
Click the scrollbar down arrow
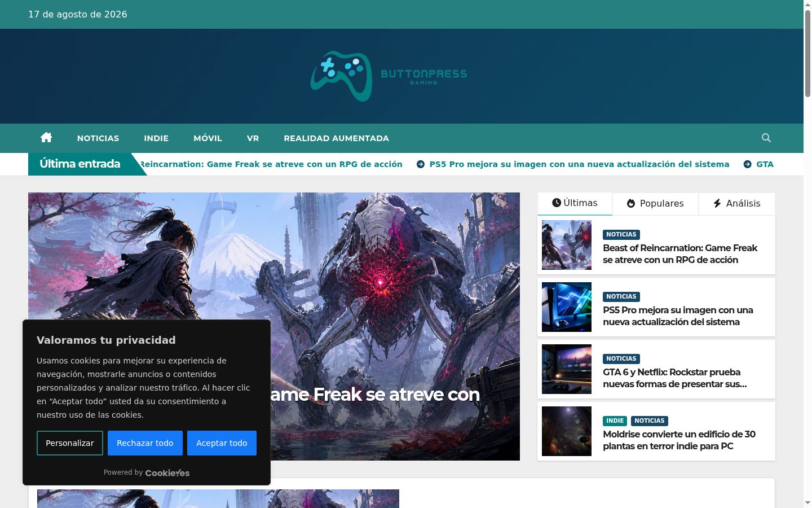click(807, 503)
